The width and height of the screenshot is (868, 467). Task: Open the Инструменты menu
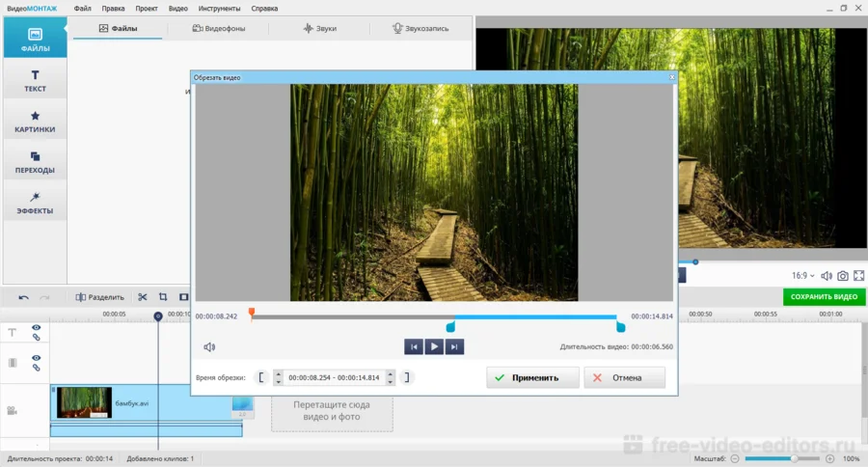pyautogui.click(x=219, y=9)
